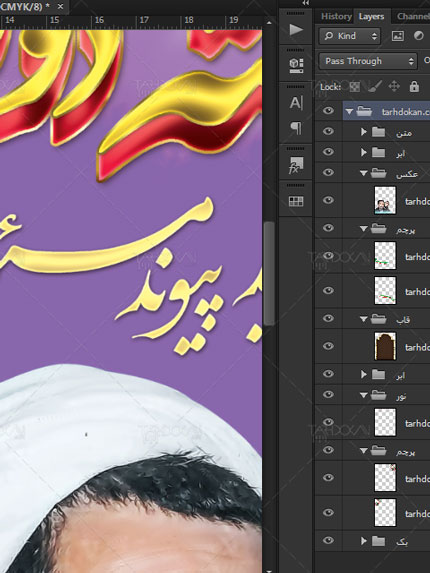The image size is (430, 573).
Task: Close the CMYK/8 document tab
Action: click(60, 6)
